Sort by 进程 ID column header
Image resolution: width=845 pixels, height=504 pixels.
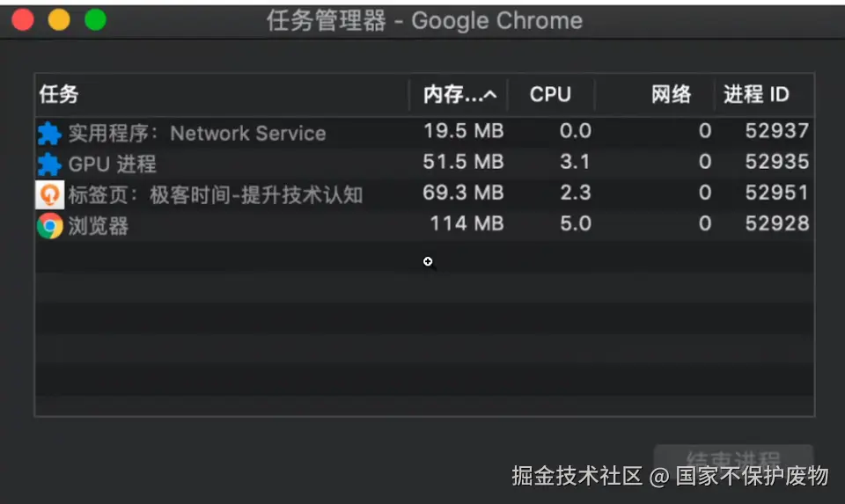click(756, 95)
